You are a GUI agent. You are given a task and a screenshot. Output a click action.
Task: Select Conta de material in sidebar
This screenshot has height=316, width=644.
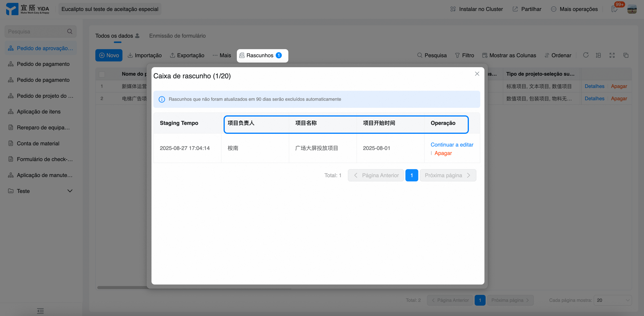(38, 143)
